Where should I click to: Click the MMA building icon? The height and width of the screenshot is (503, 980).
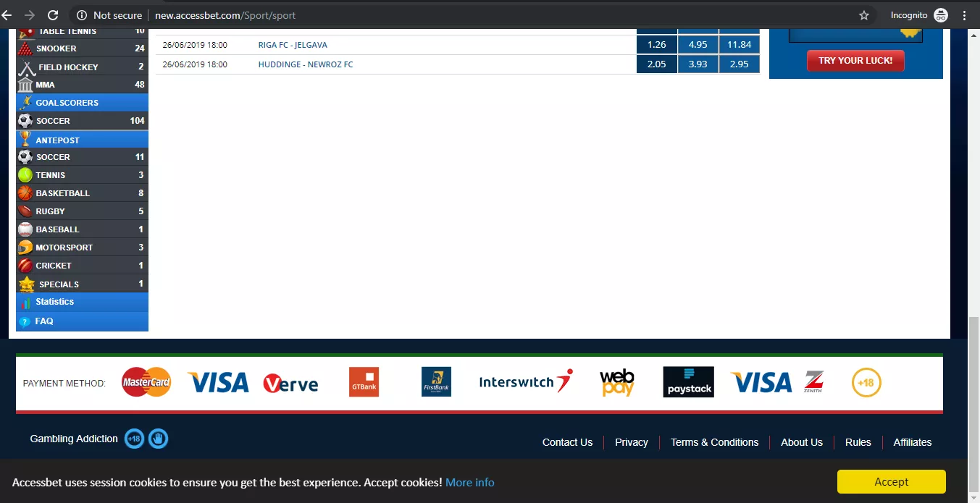pos(25,85)
